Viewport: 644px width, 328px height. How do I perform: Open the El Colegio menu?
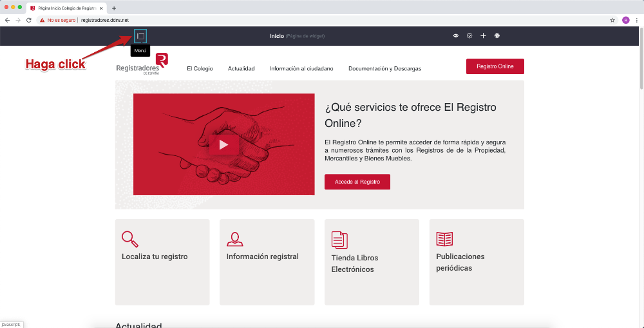(200, 68)
